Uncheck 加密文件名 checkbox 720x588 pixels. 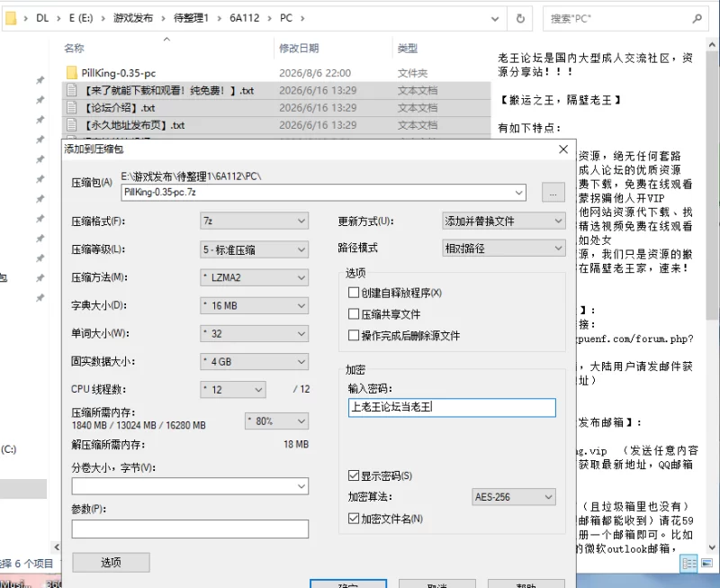[x=354, y=519]
